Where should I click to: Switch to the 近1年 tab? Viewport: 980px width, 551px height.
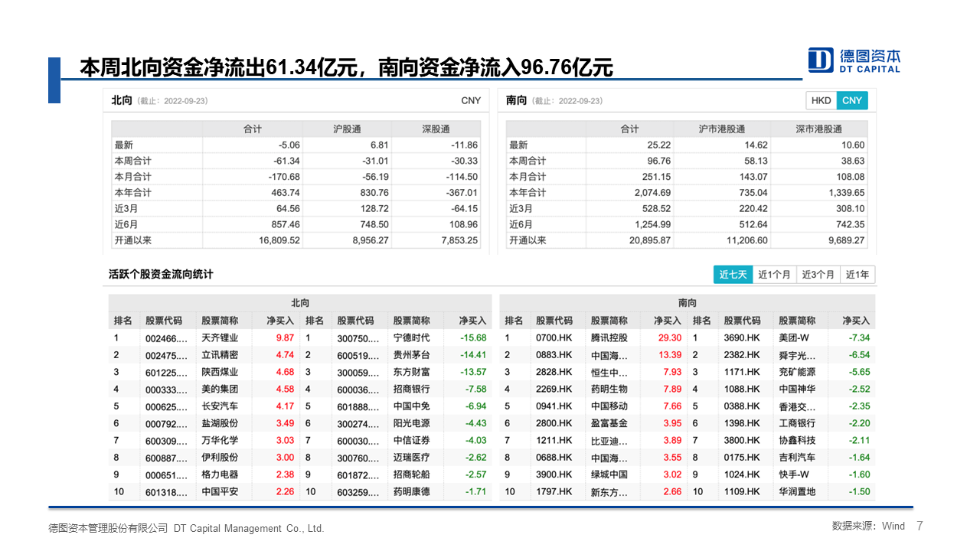pos(857,274)
